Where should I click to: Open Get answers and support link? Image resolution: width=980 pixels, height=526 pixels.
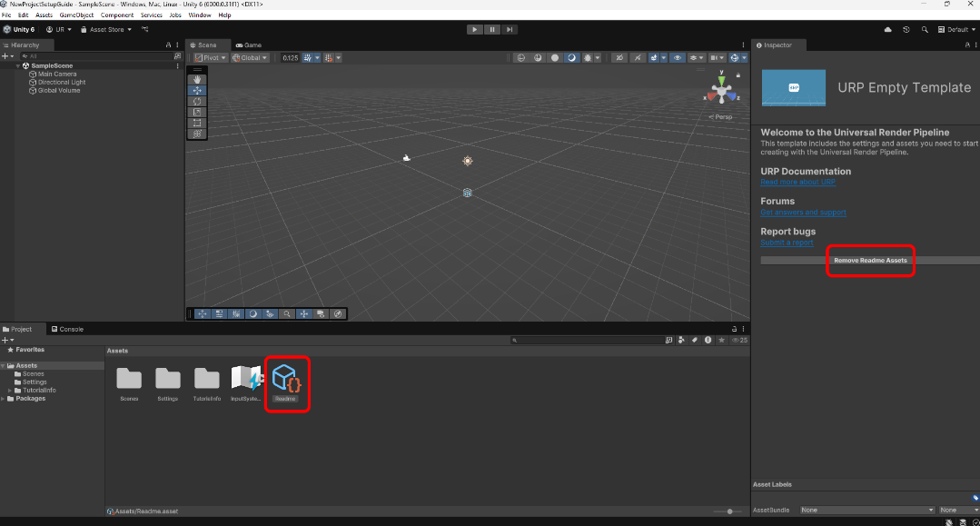tap(803, 212)
